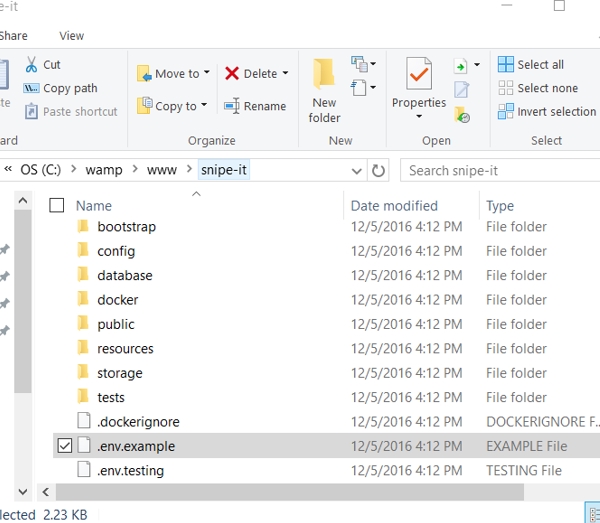Click the Easy access icon
Image resolution: width=600 pixels, height=523 pixels.
[359, 88]
